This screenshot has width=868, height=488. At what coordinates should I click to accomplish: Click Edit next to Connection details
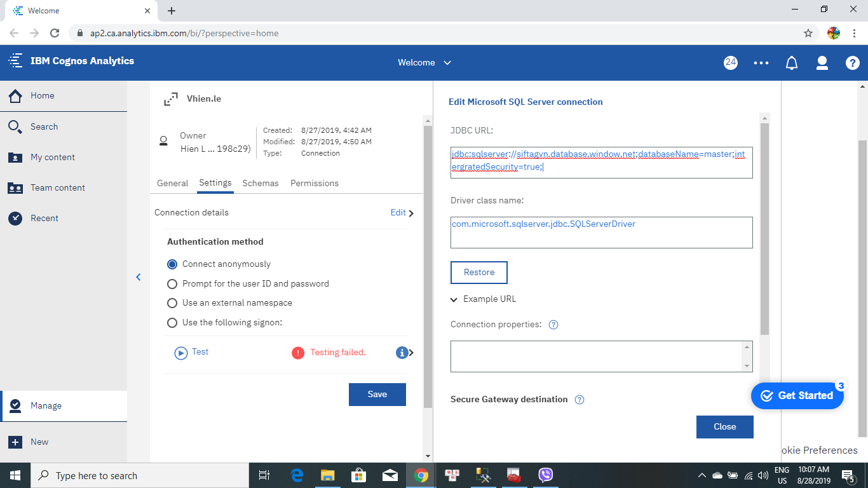(398, 213)
